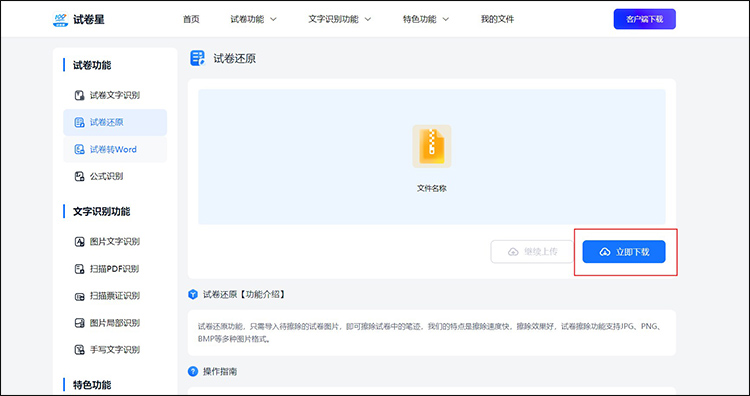Click the 试卷还原功能 description paragraph

click(429, 333)
